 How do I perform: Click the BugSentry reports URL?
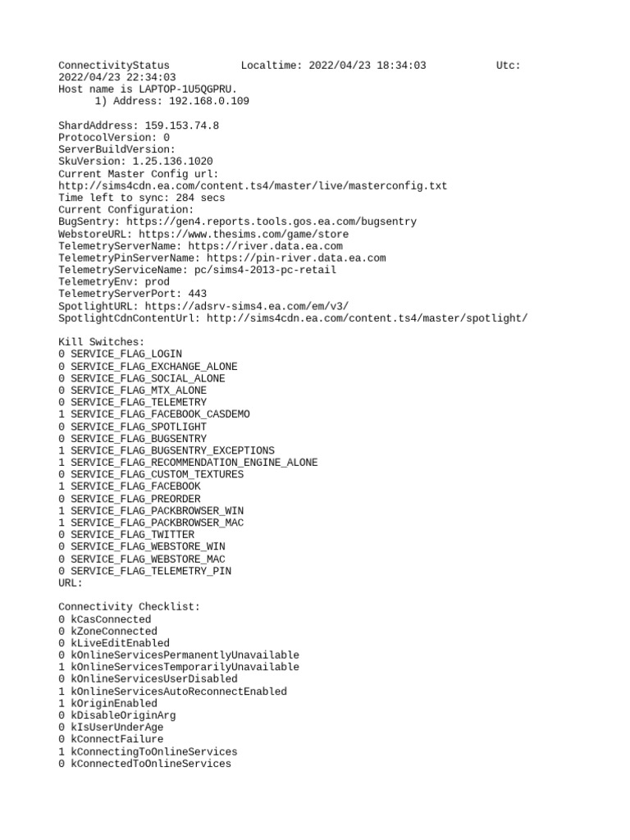point(271,221)
